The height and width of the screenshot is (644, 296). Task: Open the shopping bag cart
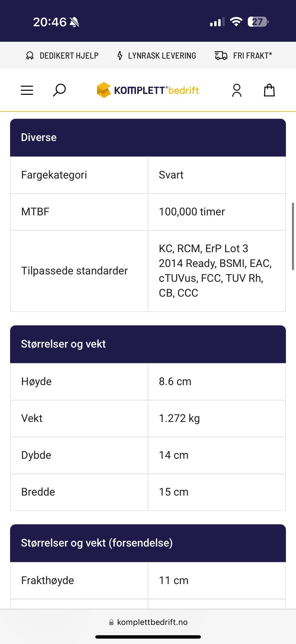[269, 90]
